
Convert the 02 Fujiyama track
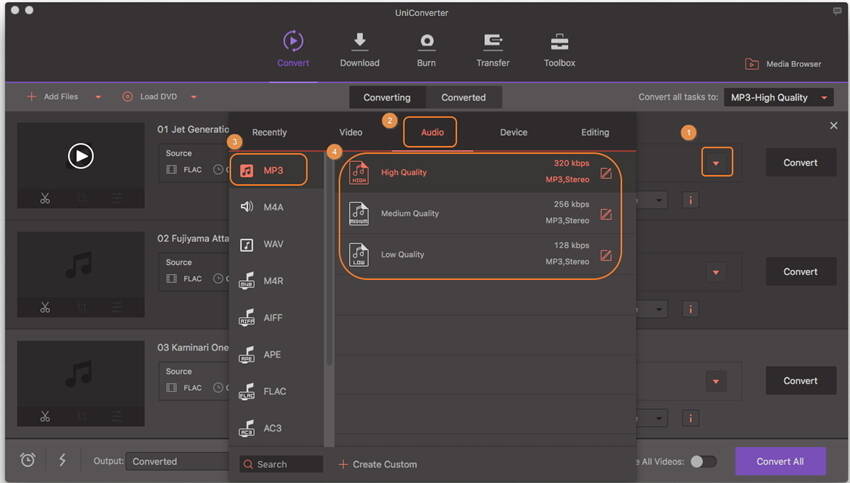[800, 272]
